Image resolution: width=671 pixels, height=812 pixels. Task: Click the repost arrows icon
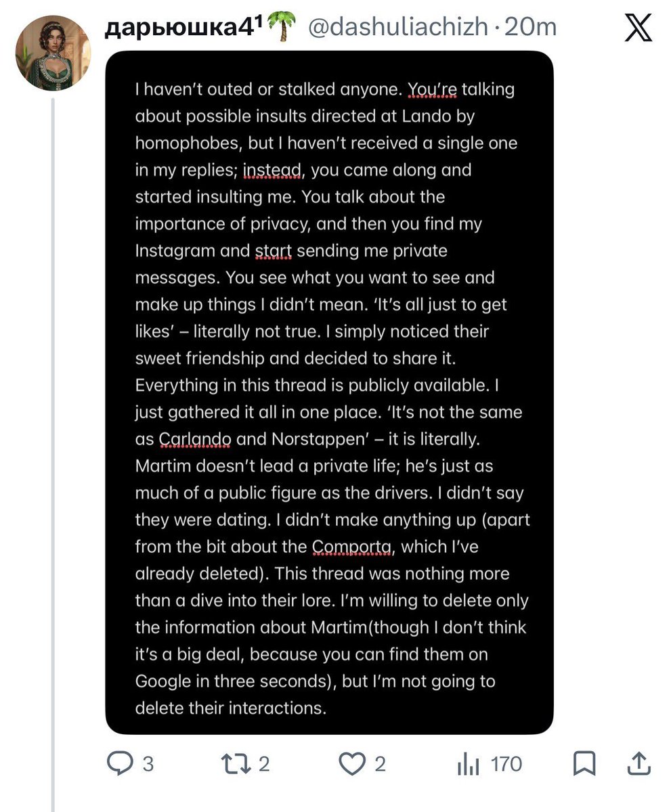[236, 765]
